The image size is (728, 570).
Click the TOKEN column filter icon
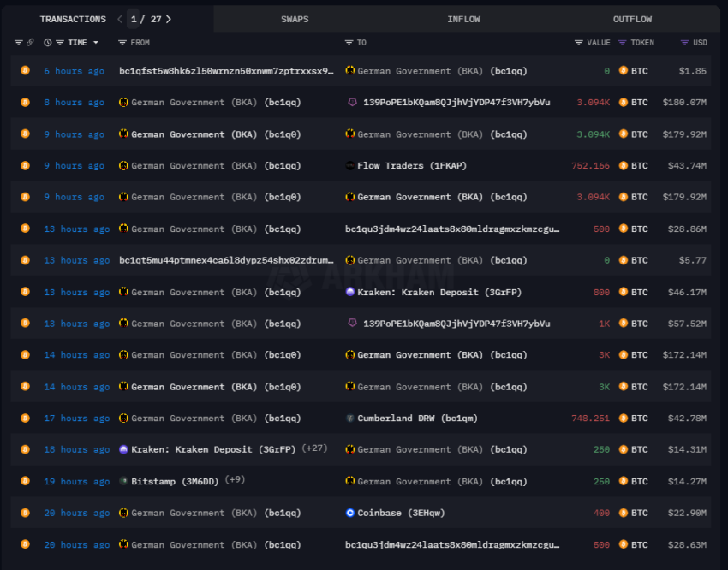coord(623,43)
